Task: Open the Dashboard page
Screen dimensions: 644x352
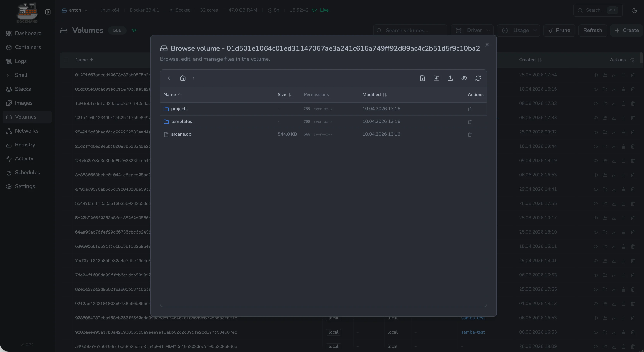Action: point(27,33)
